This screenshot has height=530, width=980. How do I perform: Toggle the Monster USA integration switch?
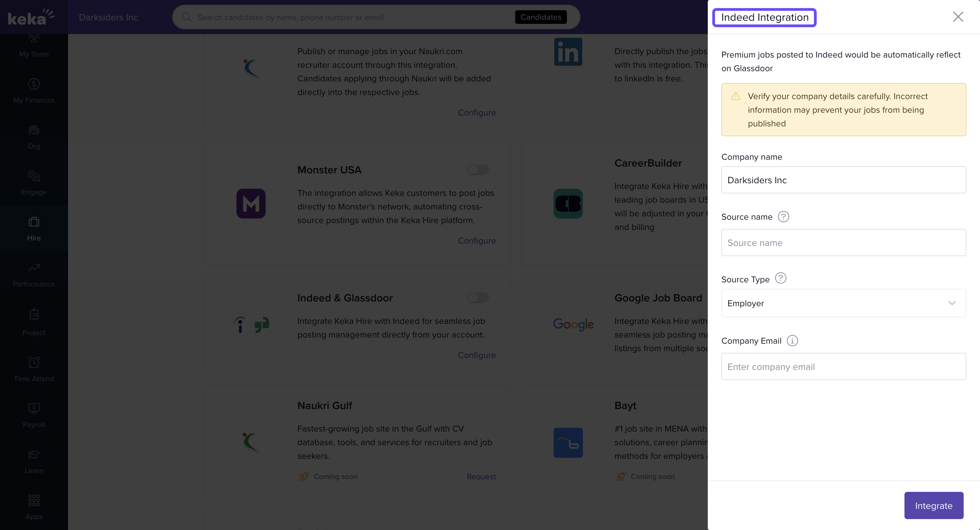(478, 169)
